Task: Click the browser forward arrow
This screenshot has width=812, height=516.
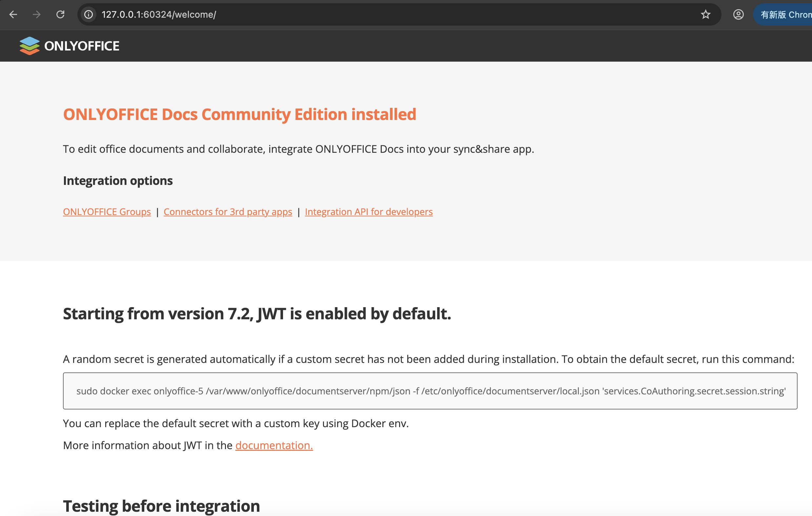Action: 36,14
